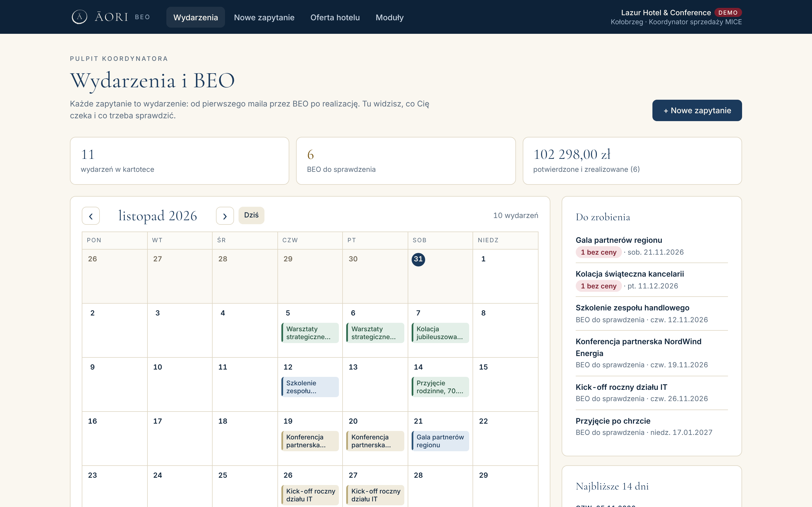Open Szkolenie zespołu event on the 12th

tap(310, 387)
